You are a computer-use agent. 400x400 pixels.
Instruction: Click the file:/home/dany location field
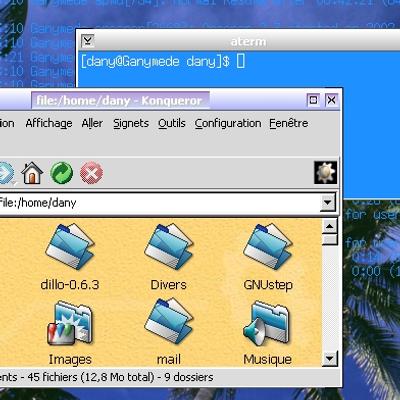160,203
